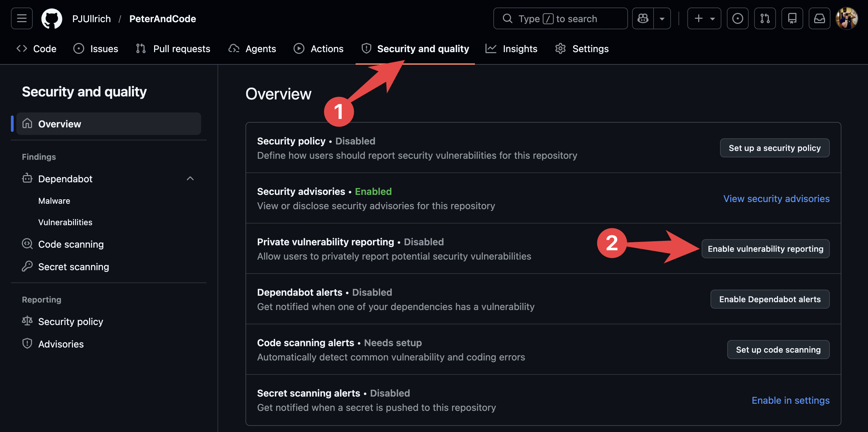Collapse the Dependabot section chevron
868x432 pixels.
point(190,179)
